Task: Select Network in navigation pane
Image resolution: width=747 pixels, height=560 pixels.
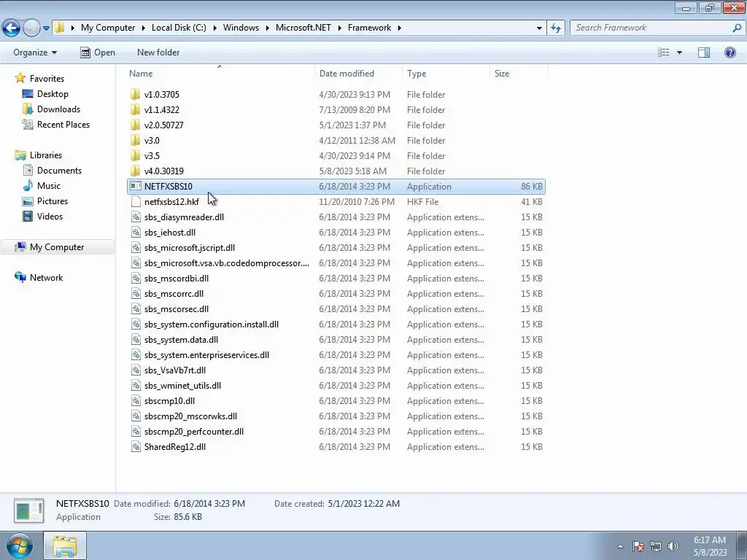Action: (46, 278)
